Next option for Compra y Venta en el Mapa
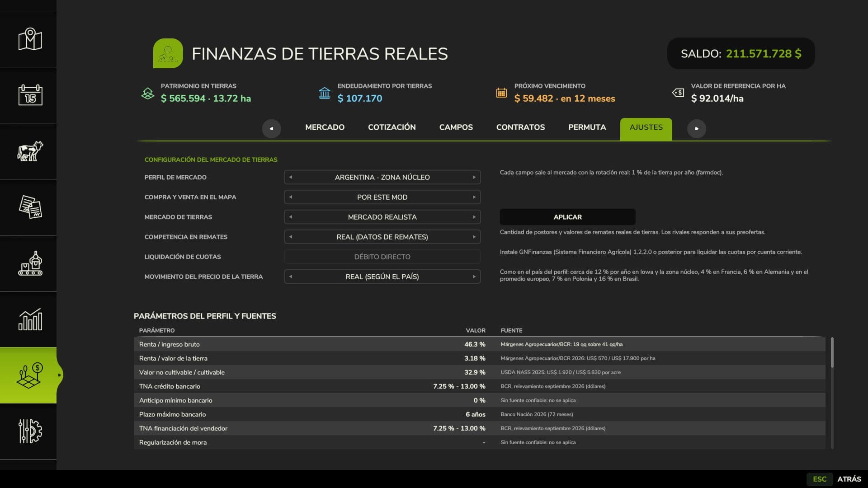 pyautogui.click(x=474, y=197)
